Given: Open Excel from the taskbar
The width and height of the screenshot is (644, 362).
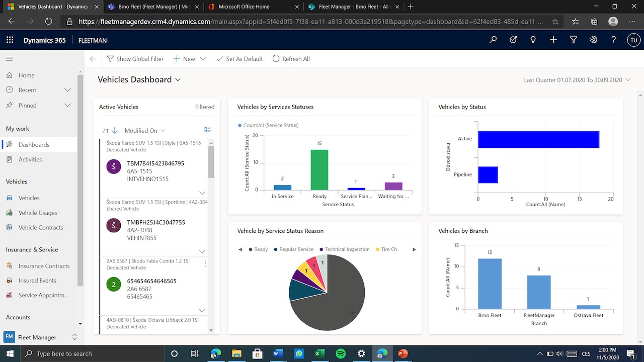Looking at the screenshot, I should coord(319,353).
